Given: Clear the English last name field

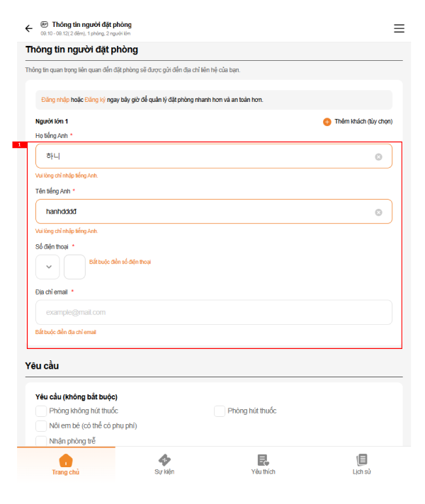Looking at the screenshot, I should pyautogui.click(x=378, y=156).
